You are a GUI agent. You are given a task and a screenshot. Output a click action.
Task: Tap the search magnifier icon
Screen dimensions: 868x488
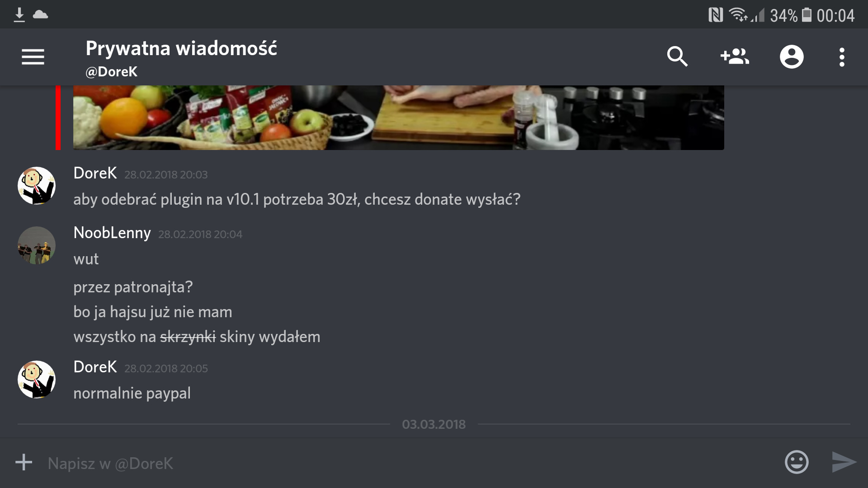[677, 57]
